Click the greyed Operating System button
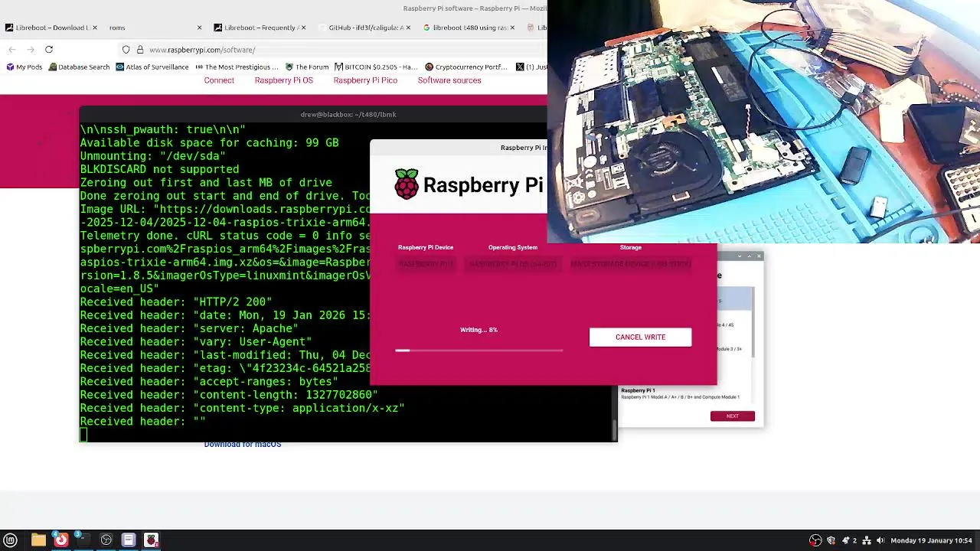 pos(513,264)
